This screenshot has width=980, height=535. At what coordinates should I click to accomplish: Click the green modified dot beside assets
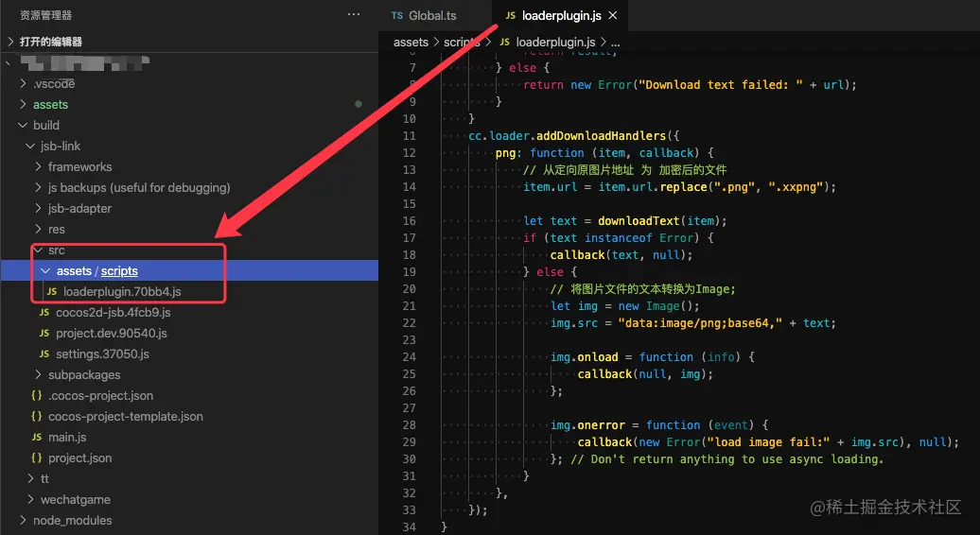pyautogui.click(x=359, y=104)
